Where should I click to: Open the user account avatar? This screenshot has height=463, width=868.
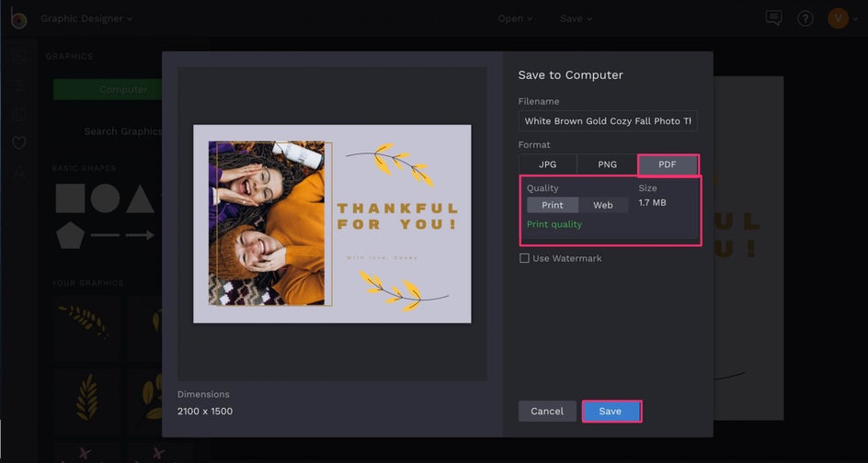click(838, 18)
